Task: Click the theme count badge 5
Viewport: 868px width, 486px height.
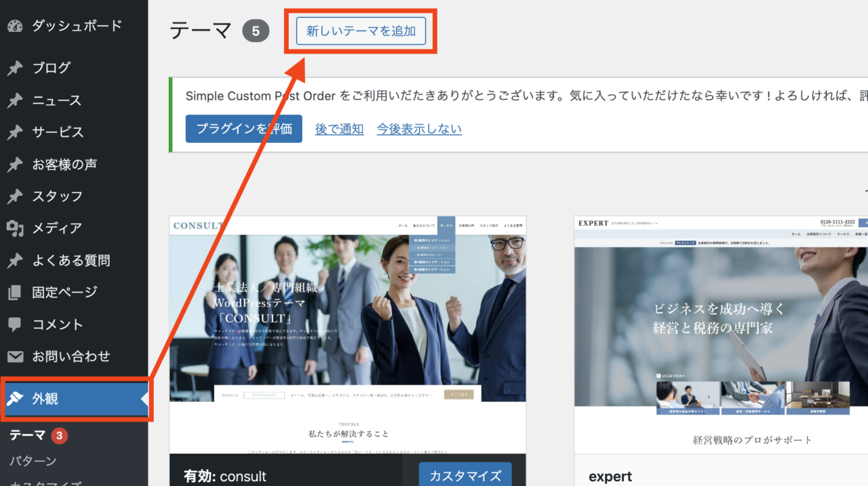Action: 256,31
